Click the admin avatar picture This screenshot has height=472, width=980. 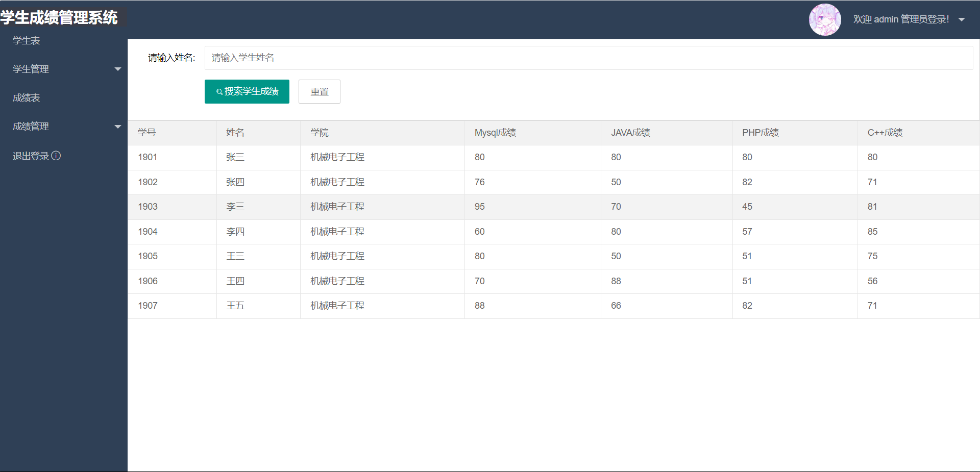(825, 19)
